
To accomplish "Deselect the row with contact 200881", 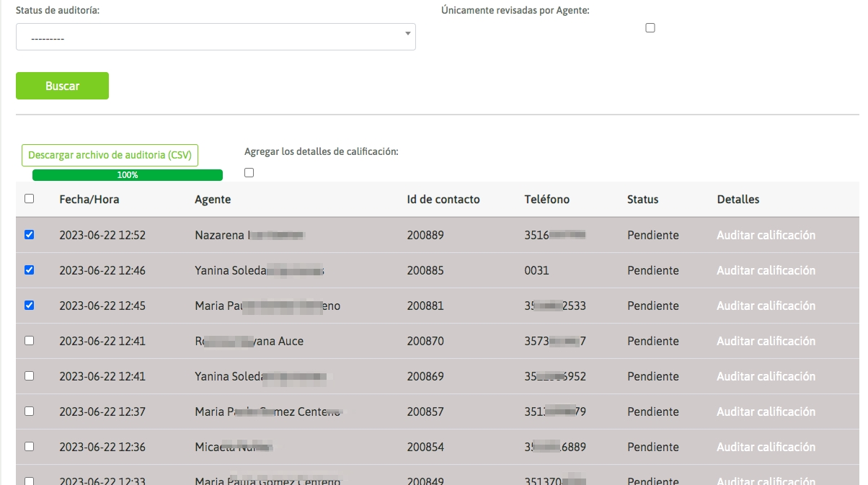I will pos(30,306).
